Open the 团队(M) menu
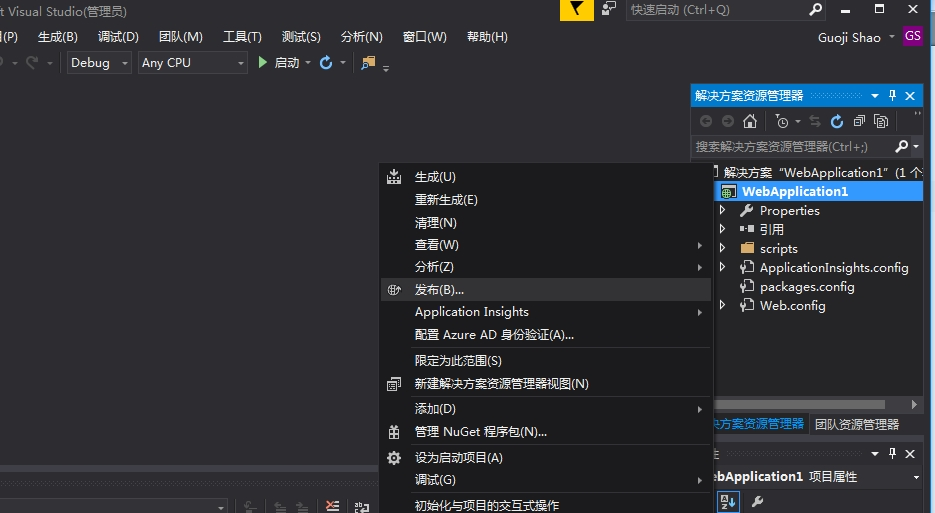Screen dimensions: 935x513 [x=181, y=37]
